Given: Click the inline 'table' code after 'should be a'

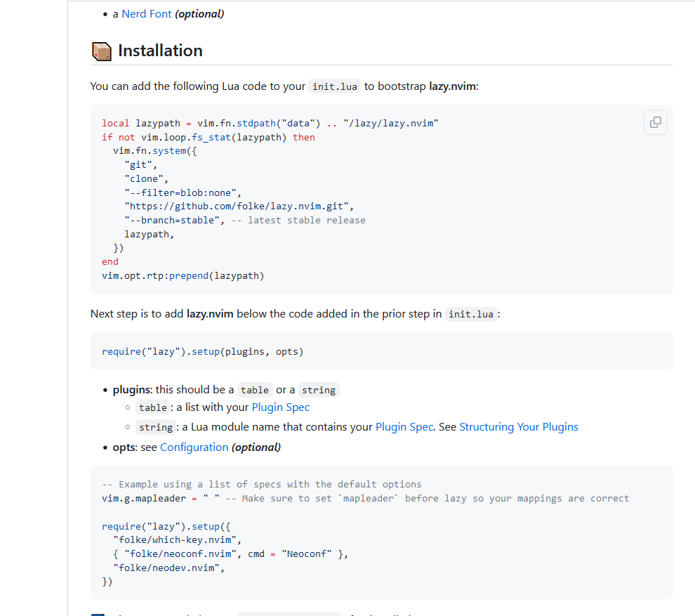Looking at the screenshot, I should [x=254, y=391].
